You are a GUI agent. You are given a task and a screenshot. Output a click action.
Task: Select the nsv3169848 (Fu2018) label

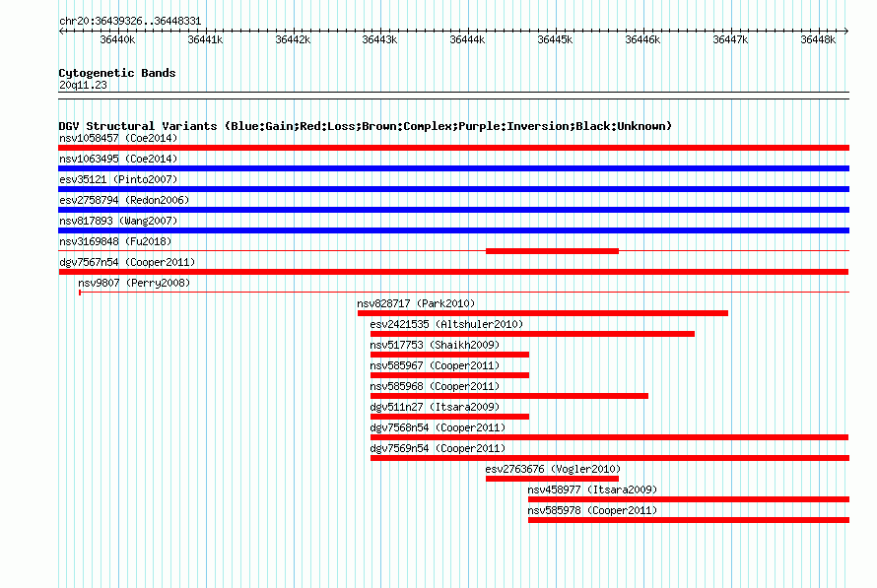click(x=115, y=241)
